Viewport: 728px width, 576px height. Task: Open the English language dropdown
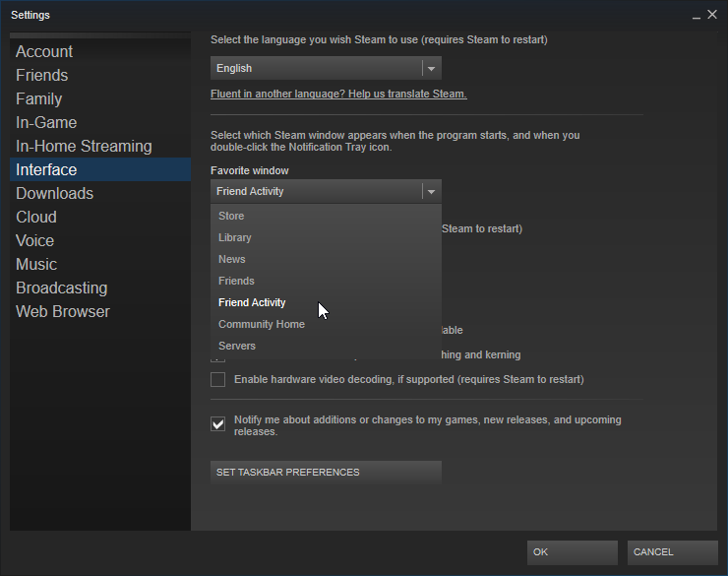click(x=326, y=68)
